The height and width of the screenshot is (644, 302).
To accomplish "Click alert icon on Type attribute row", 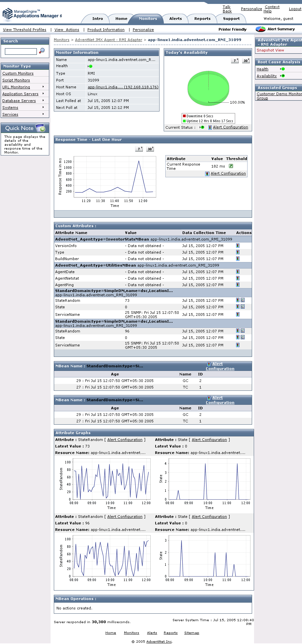I will point(238,252).
